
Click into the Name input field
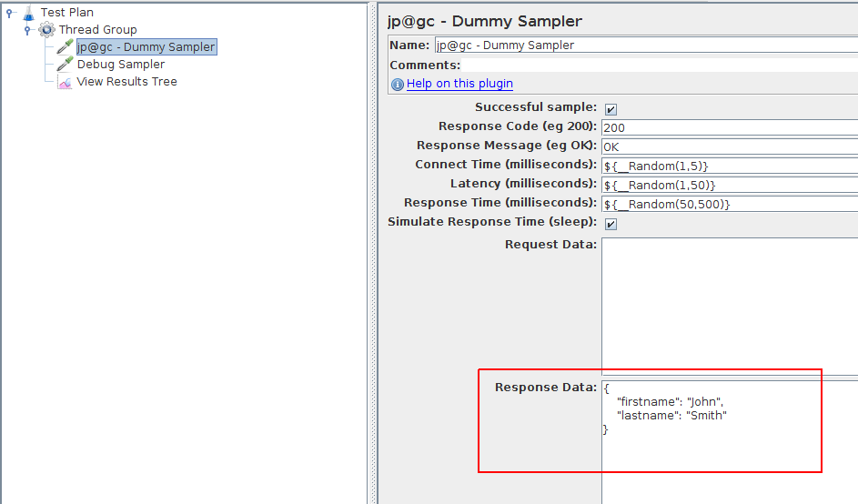click(646, 45)
